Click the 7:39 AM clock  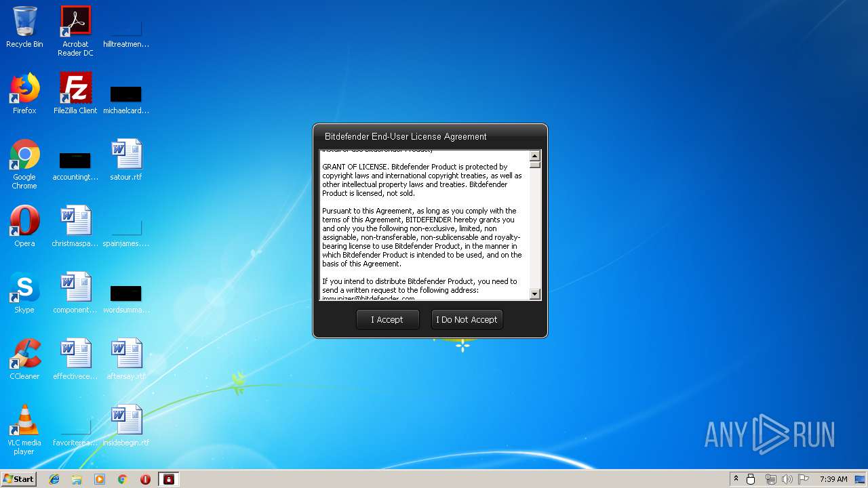[833, 479]
